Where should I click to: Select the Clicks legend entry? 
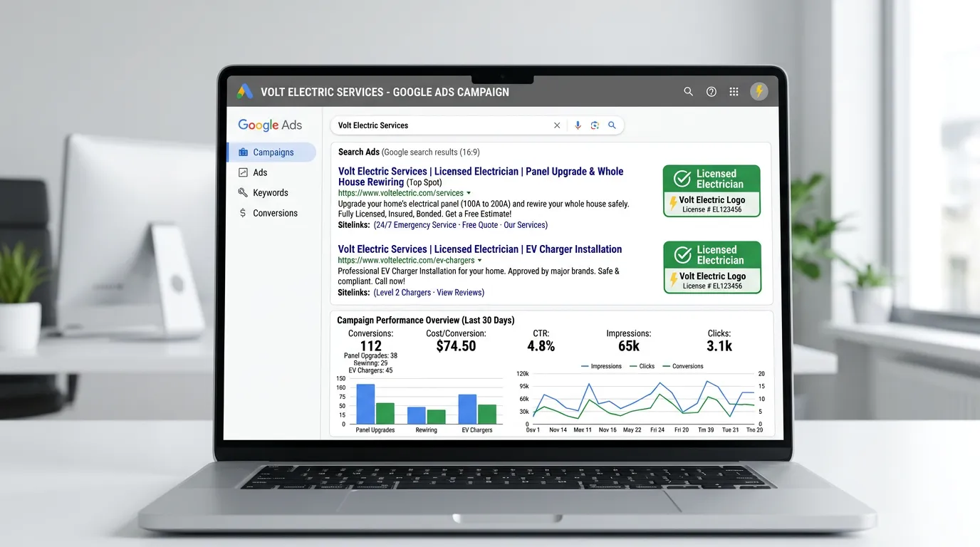tap(642, 366)
